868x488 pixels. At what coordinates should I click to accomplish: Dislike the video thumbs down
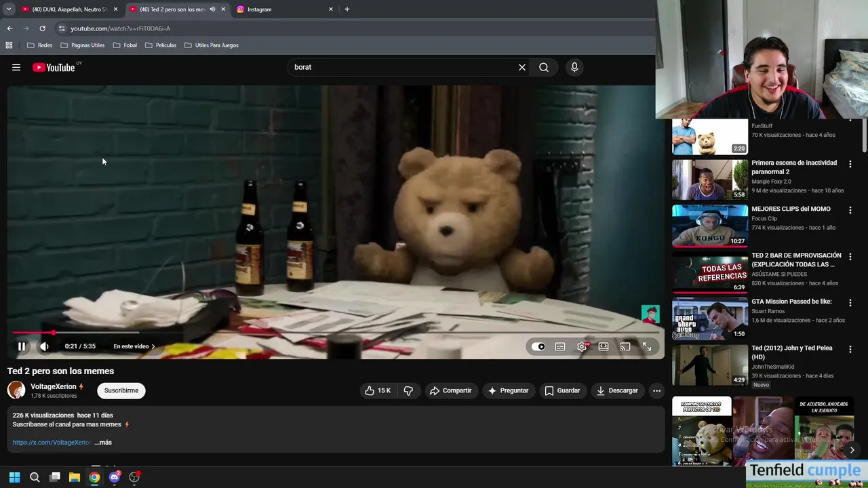[408, 390]
